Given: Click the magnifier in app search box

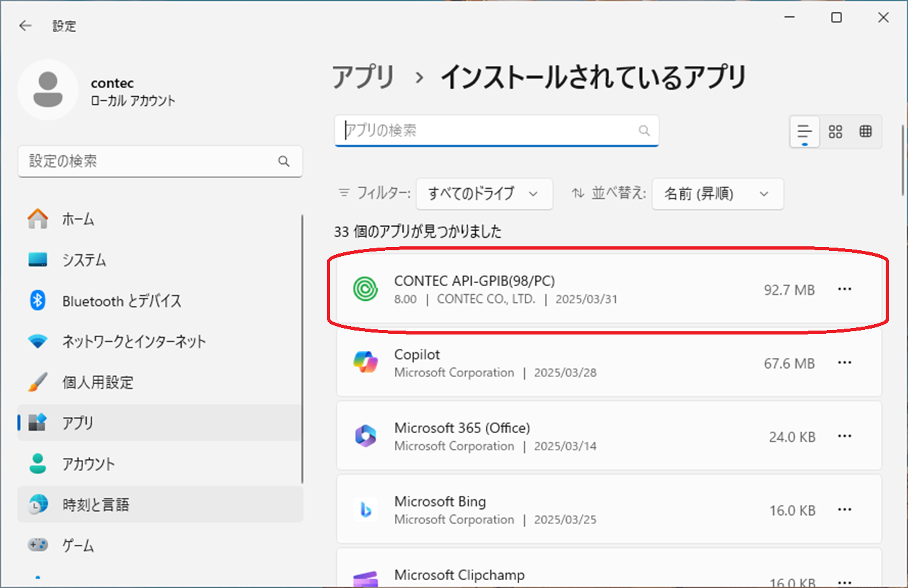Looking at the screenshot, I should pos(644,131).
